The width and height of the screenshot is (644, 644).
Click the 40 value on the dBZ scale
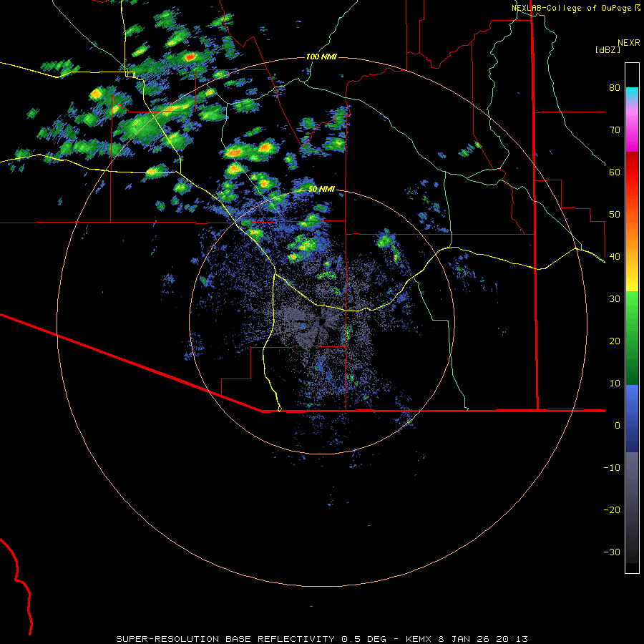point(615,256)
